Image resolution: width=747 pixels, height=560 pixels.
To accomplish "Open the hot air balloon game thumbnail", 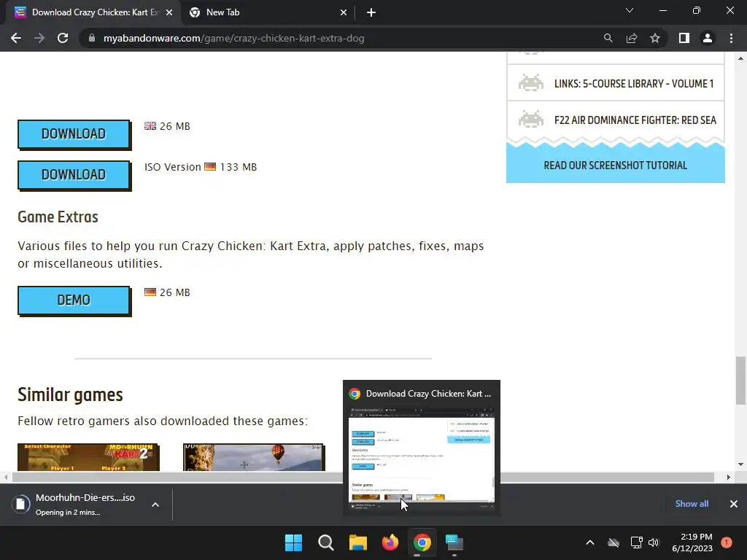I will [x=254, y=457].
